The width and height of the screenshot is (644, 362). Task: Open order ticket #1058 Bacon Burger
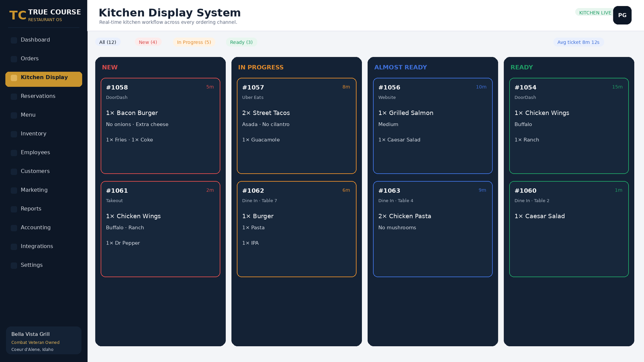coord(160,126)
